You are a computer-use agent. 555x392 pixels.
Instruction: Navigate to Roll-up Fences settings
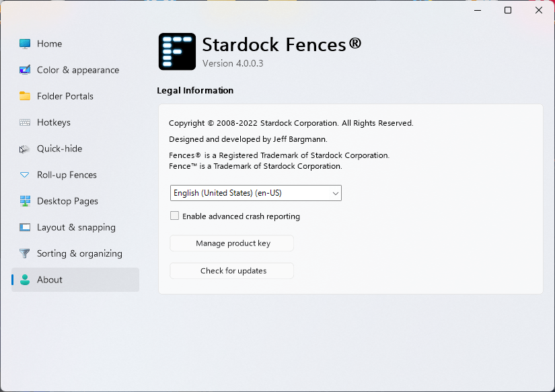(67, 175)
